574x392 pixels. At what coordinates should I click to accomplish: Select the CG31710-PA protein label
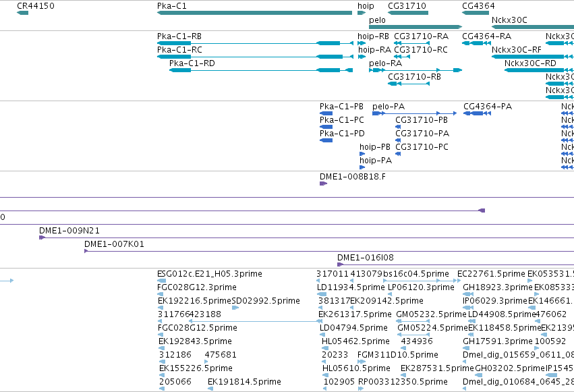(422, 134)
